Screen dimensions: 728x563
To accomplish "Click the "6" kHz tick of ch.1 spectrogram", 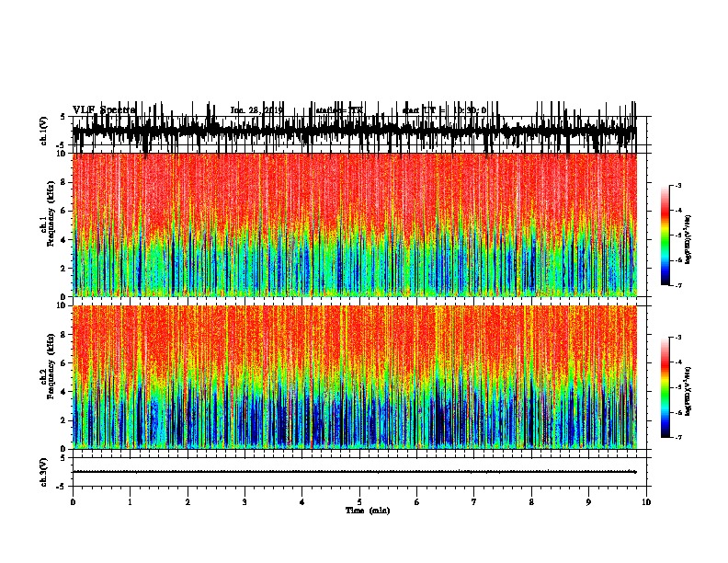I will (64, 211).
